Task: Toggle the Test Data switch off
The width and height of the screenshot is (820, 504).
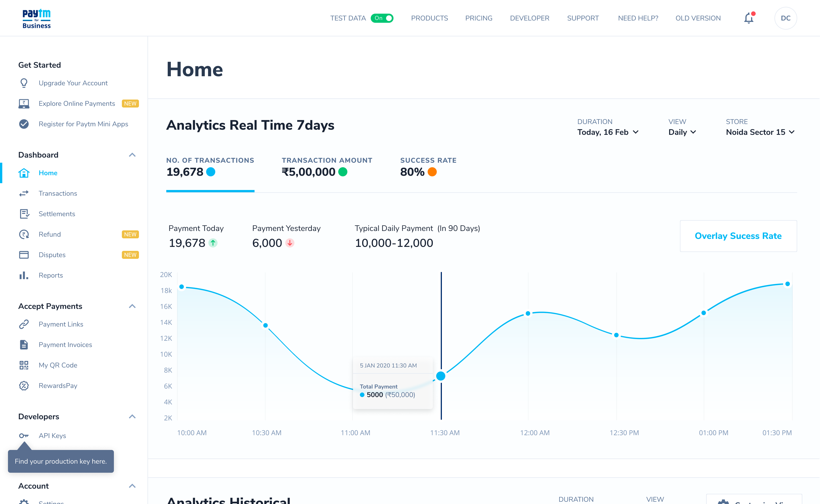Action: [x=382, y=18]
